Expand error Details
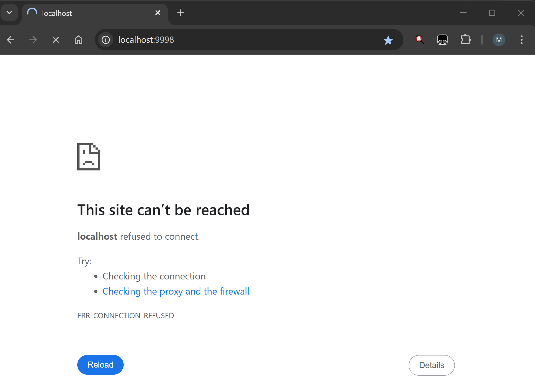This screenshot has height=392, width=535. (x=432, y=365)
